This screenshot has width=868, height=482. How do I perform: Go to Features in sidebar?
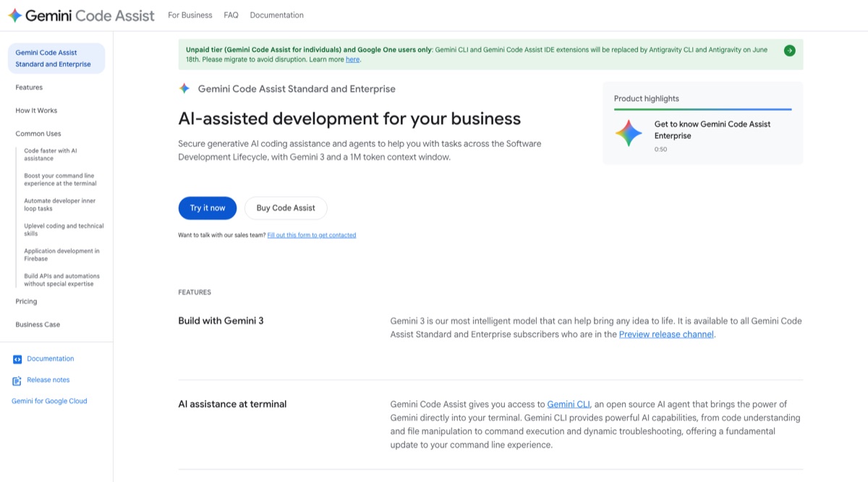click(29, 88)
